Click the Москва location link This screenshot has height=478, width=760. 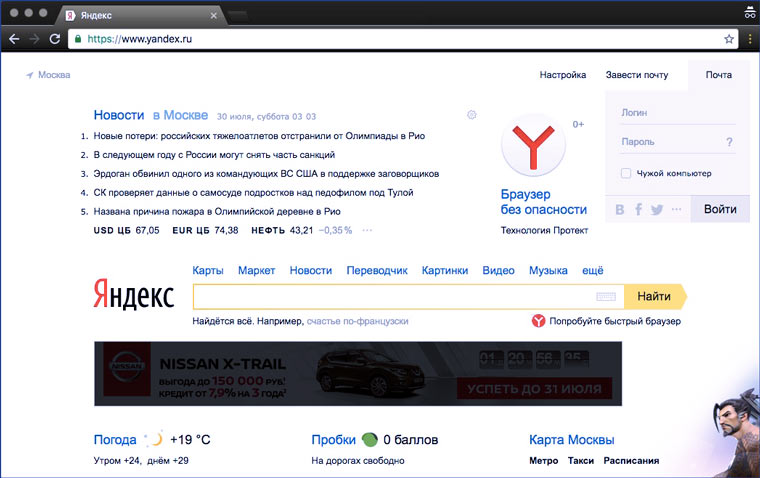pyautogui.click(x=54, y=75)
